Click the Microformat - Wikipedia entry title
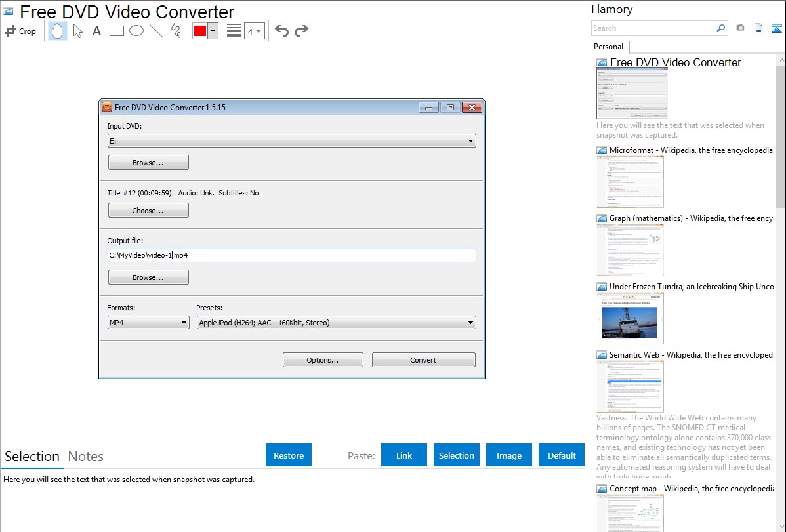 pos(691,150)
